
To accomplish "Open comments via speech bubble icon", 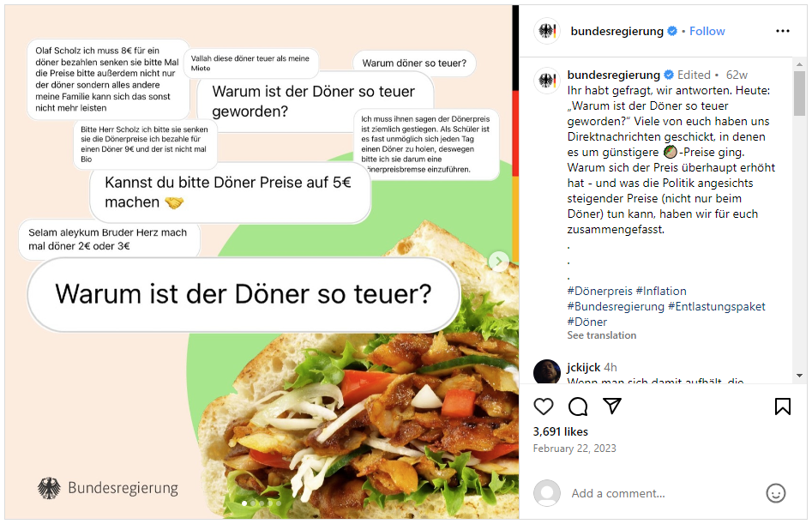I will coord(578,407).
